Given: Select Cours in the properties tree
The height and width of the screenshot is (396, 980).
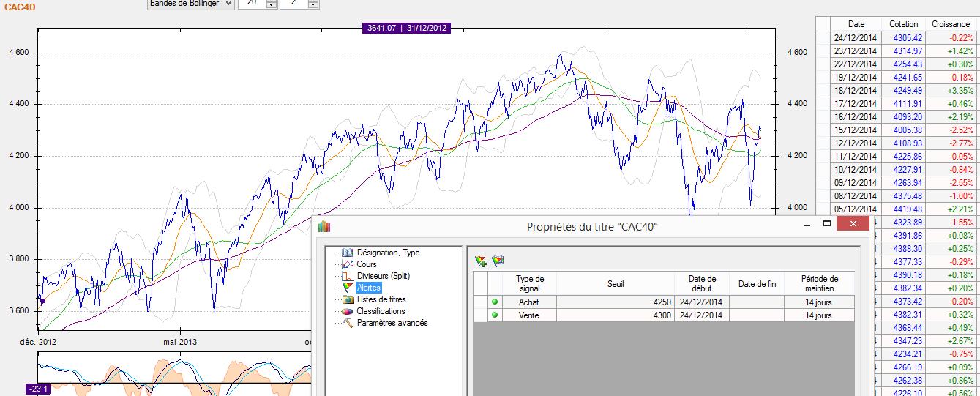Looking at the screenshot, I should [x=367, y=264].
